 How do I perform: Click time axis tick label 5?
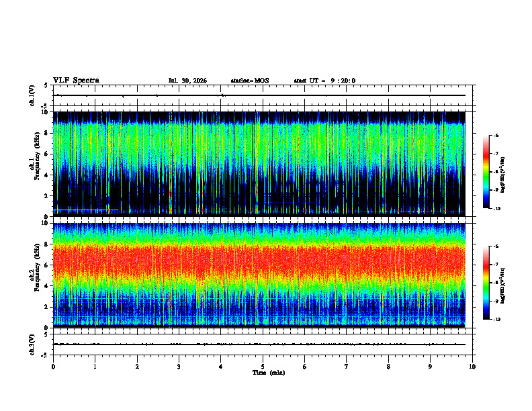[x=263, y=367]
